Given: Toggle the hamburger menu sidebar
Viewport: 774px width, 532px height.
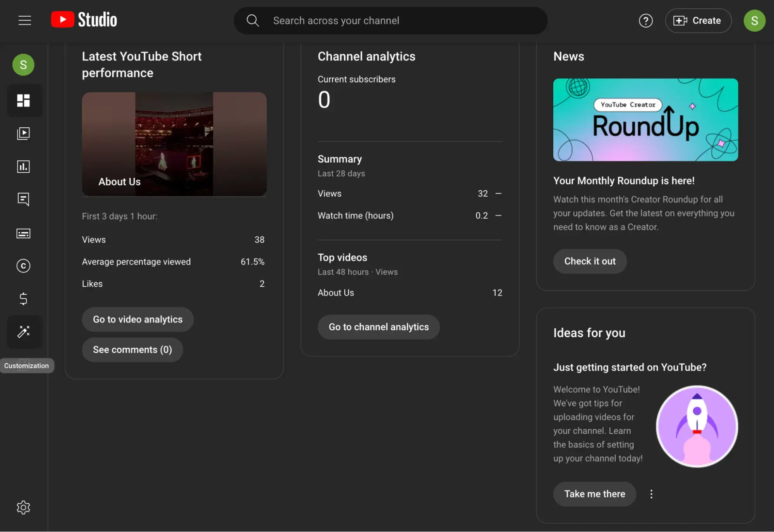Looking at the screenshot, I should tap(25, 20).
